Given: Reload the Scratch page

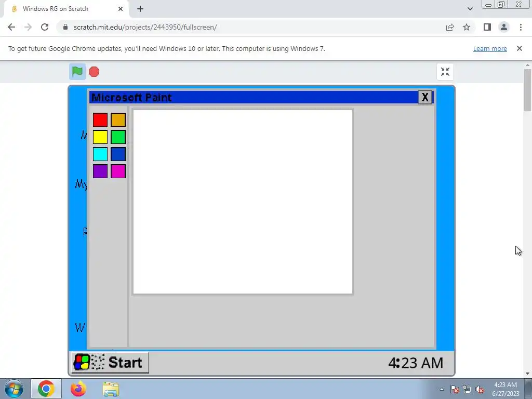Looking at the screenshot, I should [45, 27].
